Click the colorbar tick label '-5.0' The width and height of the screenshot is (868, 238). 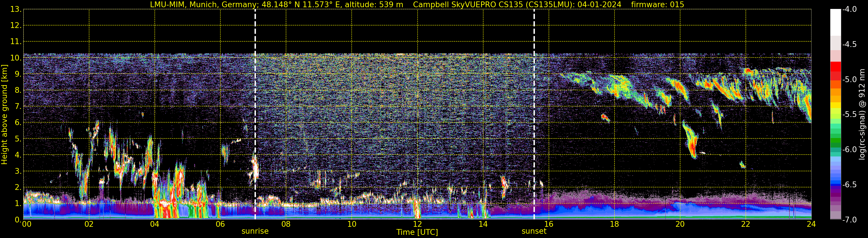coord(850,80)
